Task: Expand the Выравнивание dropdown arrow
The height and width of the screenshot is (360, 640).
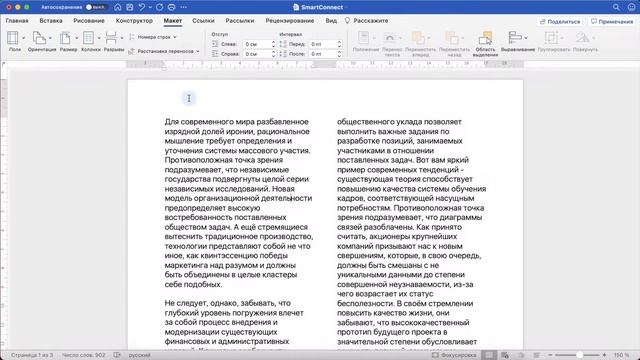Action: coord(526,38)
